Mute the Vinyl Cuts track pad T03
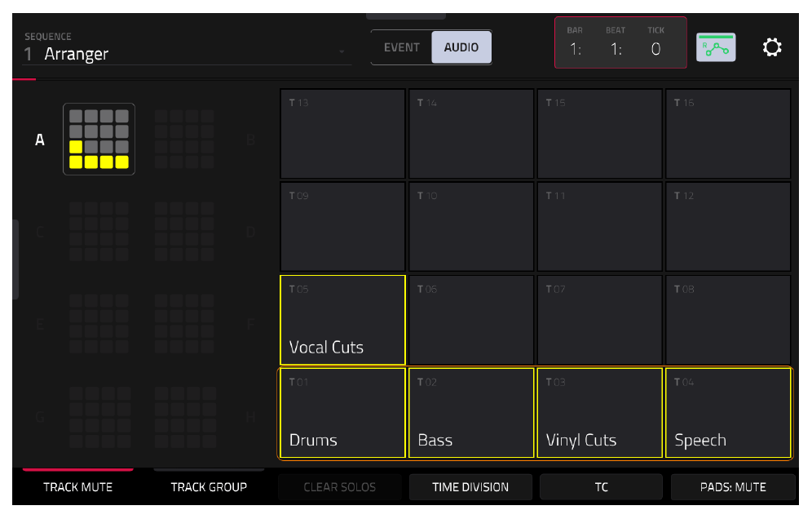 [600, 413]
